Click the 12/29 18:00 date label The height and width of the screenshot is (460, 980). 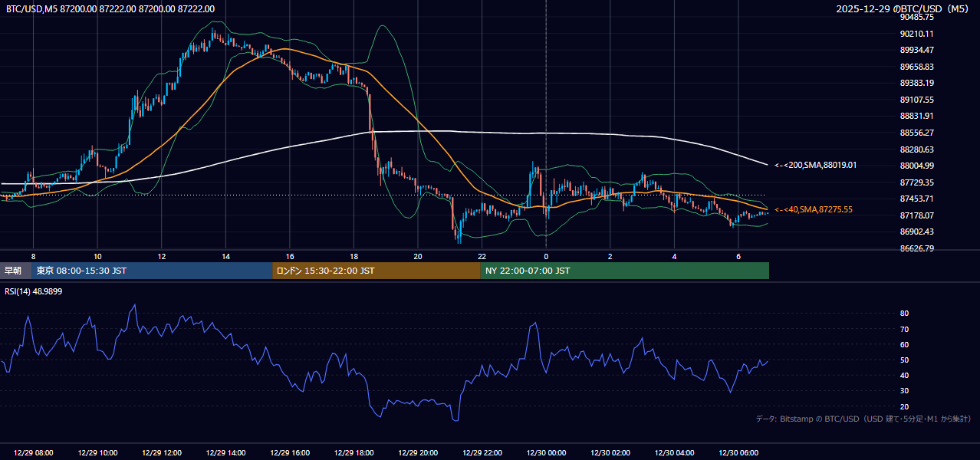(x=354, y=453)
